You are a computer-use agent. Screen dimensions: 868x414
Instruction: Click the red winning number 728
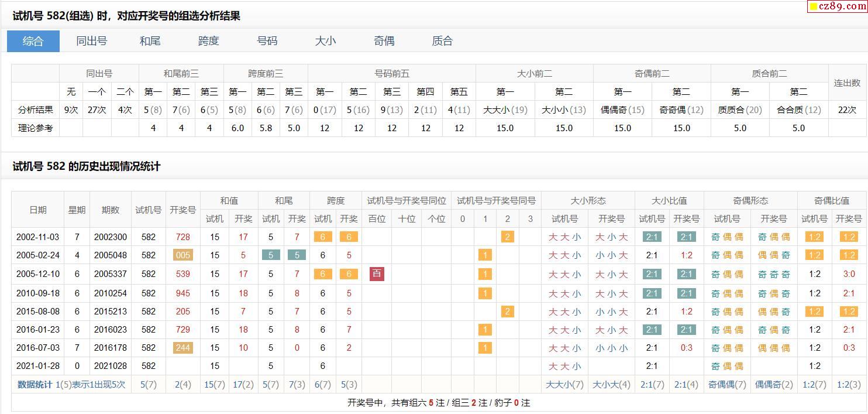pos(183,237)
